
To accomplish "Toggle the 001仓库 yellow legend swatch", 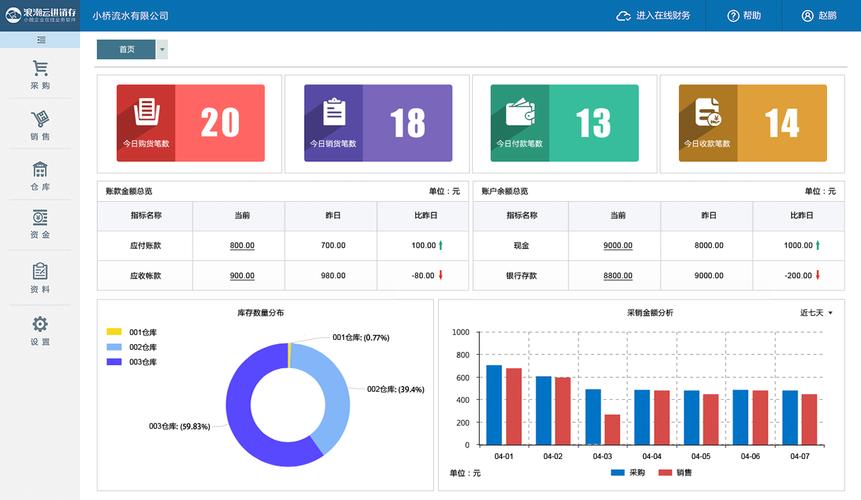I will coord(114,332).
